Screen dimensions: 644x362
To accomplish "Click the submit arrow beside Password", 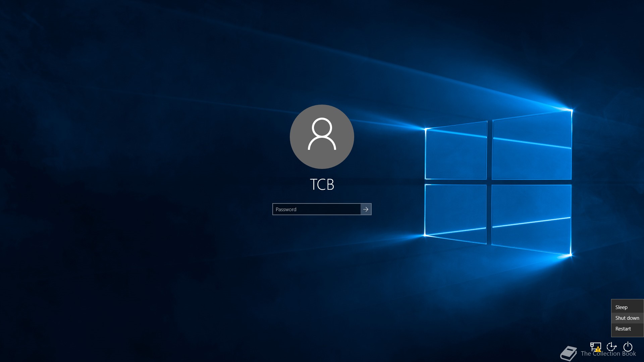I will 366,209.
